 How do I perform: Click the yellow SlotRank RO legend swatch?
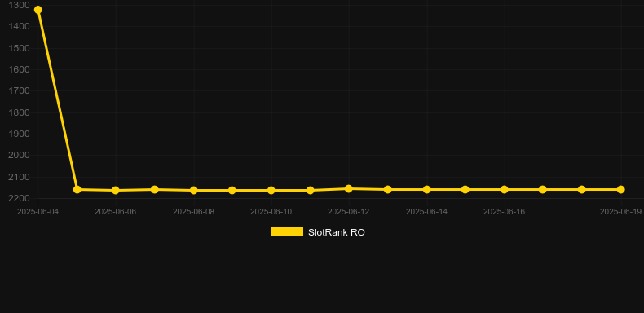click(x=287, y=231)
